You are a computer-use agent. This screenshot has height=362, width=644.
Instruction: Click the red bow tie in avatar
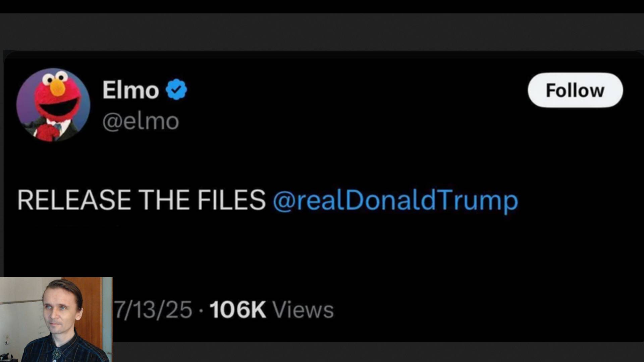[46, 132]
